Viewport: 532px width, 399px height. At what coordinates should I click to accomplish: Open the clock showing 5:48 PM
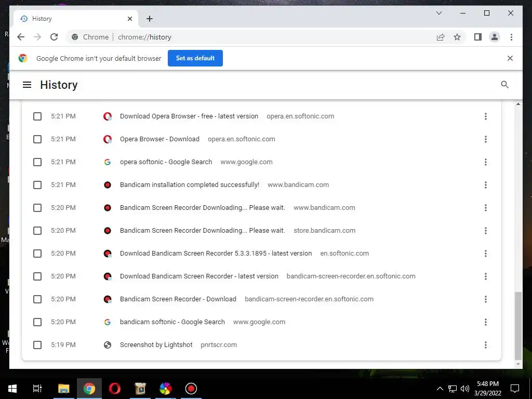[487, 389]
